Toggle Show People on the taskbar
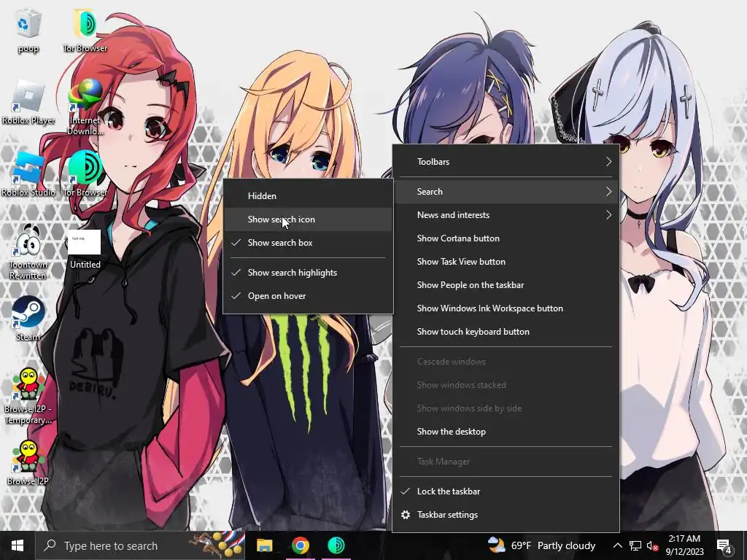Screen dimensions: 747x560 tap(506, 285)
